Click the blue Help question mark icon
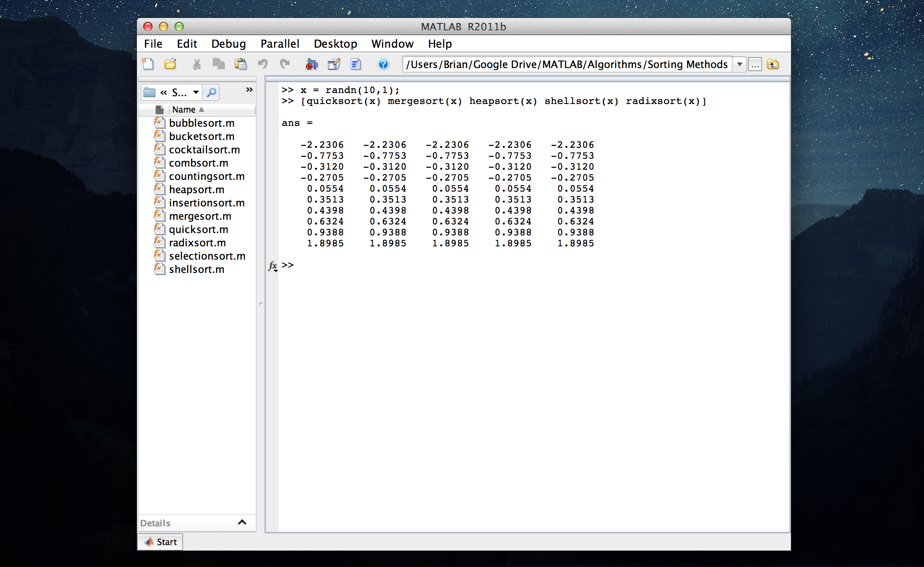924x567 pixels. click(383, 64)
